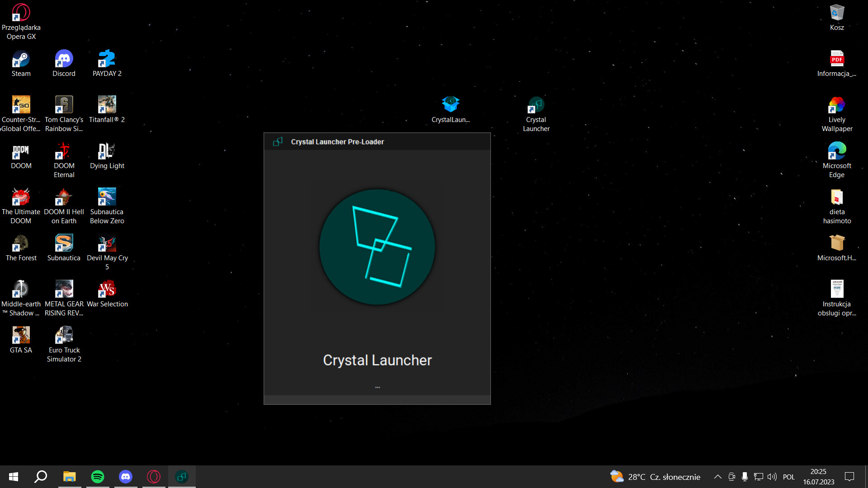Expand the hidden system tray icons chevron
The image size is (868, 488).
717,477
